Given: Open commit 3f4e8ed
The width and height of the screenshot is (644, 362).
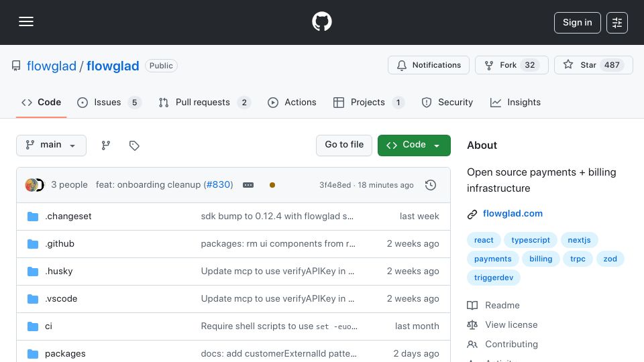Looking at the screenshot, I should 335,185.
